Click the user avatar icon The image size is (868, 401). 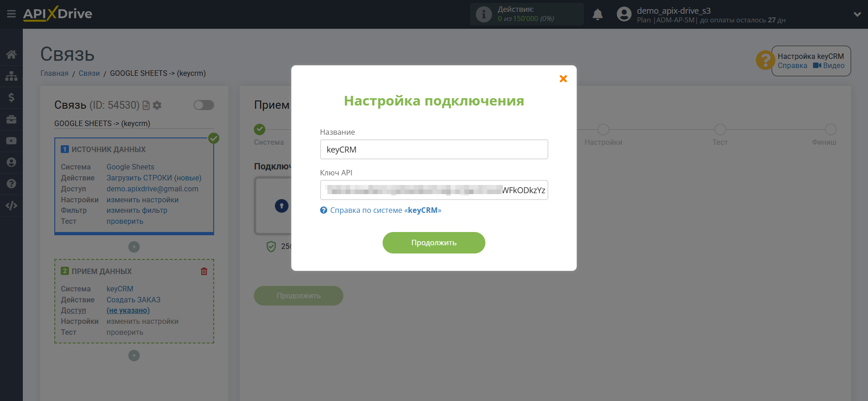[x=624, y=15]
